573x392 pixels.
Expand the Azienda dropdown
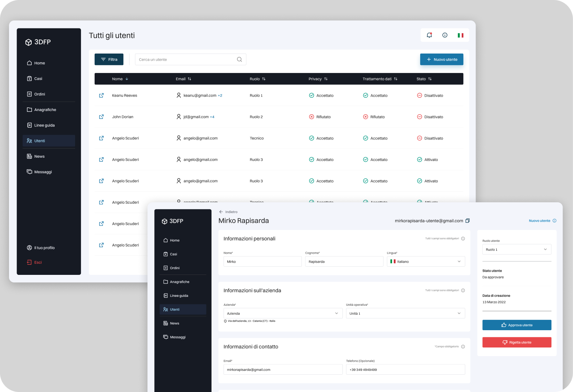tap(283, 313)
